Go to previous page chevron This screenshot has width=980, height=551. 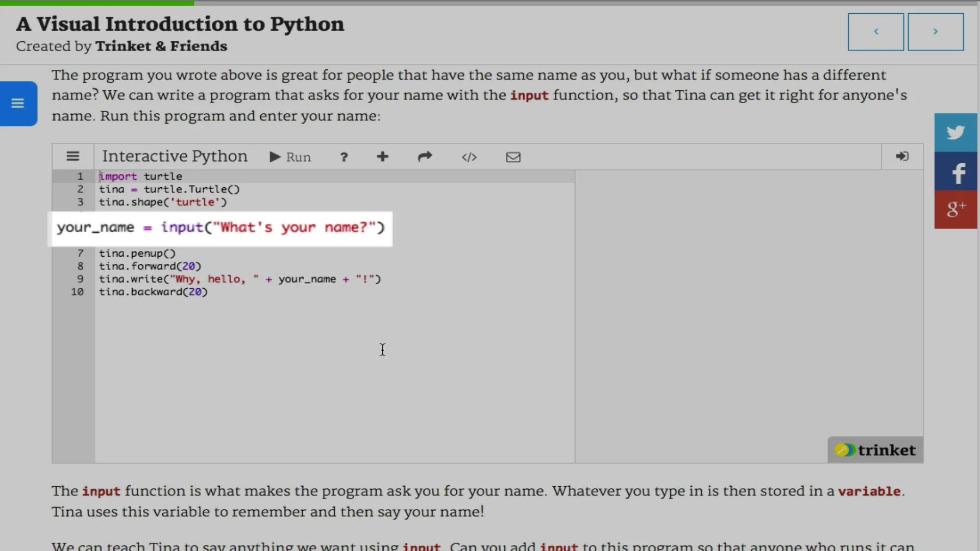point(876,32)
